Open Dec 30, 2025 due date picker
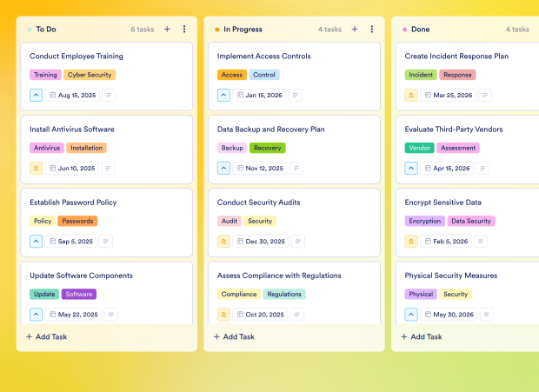 click(260, 242)
